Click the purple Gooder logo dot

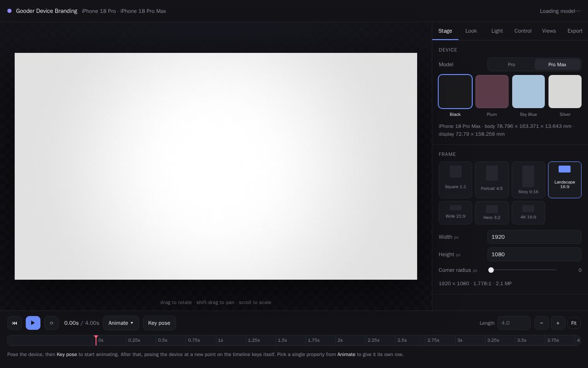pyautogui.click(x=9, y=11)
